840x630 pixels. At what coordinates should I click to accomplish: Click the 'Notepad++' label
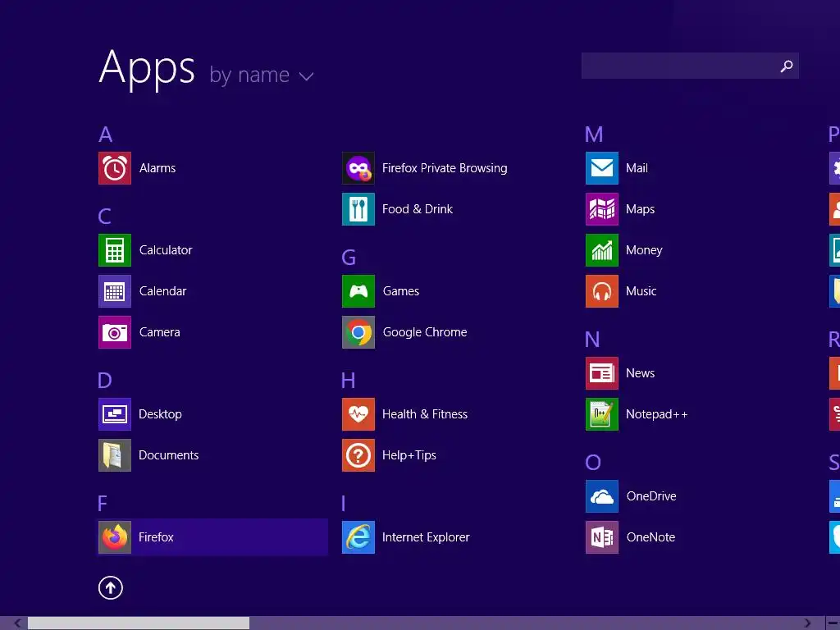point(657,414)
